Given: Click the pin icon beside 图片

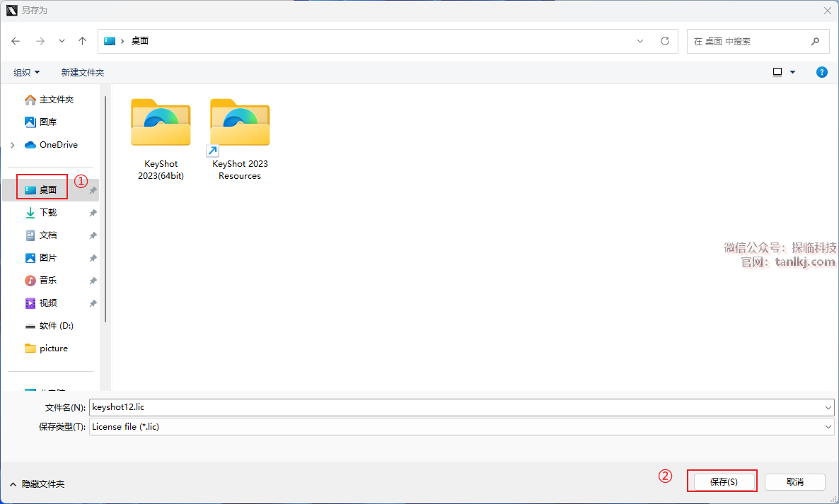Looking at the screenshot, I should pos(93,258).
